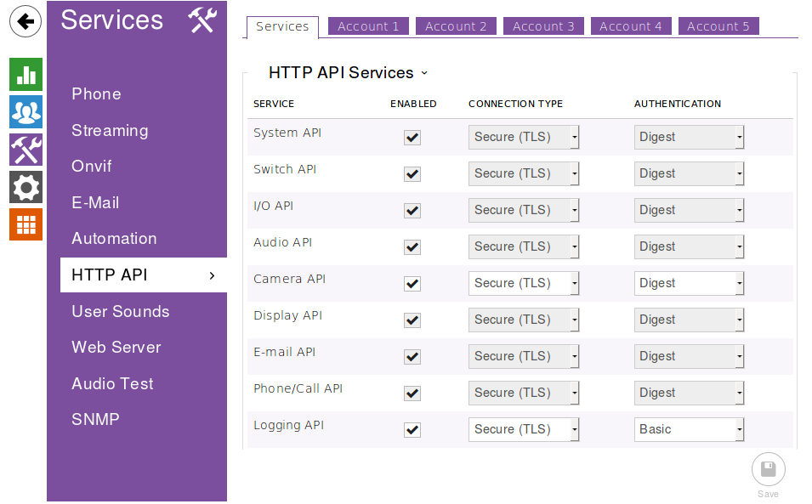Viewport: 812px width, 504px height.
Task: Open the green Status chart icon
Action: click(26, 74)
